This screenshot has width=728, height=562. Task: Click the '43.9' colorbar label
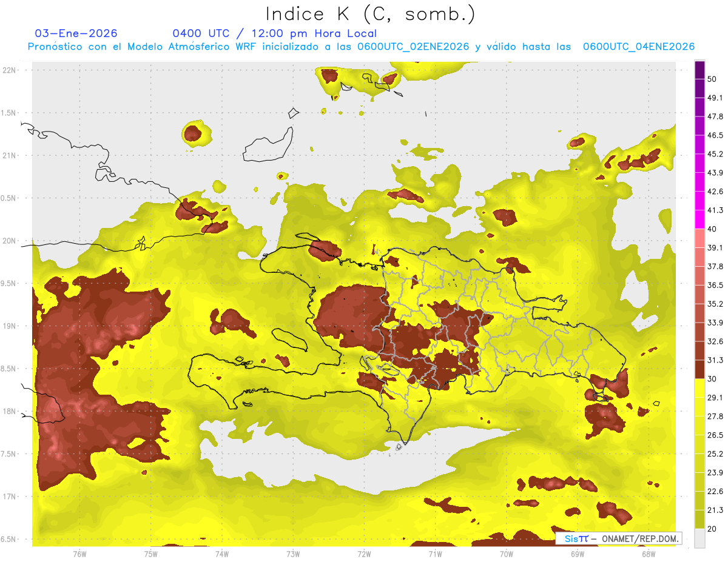pos(715,173)
